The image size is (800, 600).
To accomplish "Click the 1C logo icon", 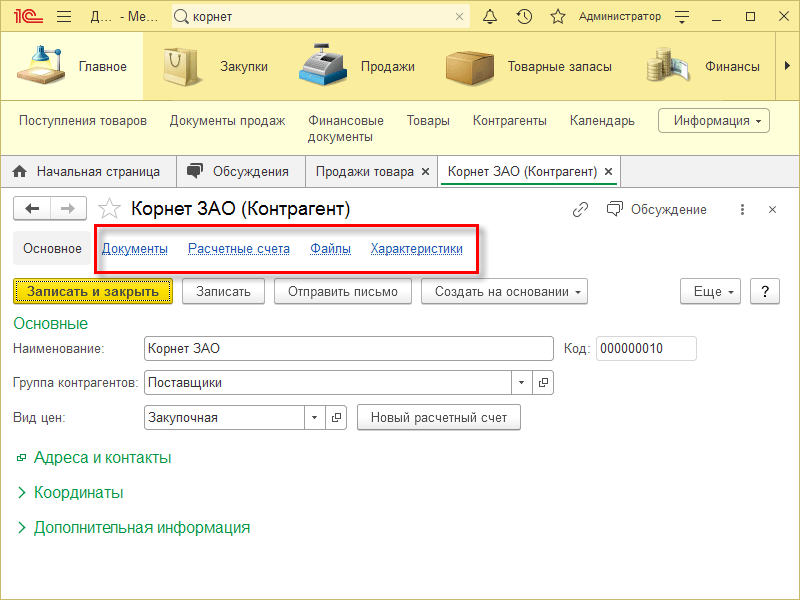I will tap(28, 16).
